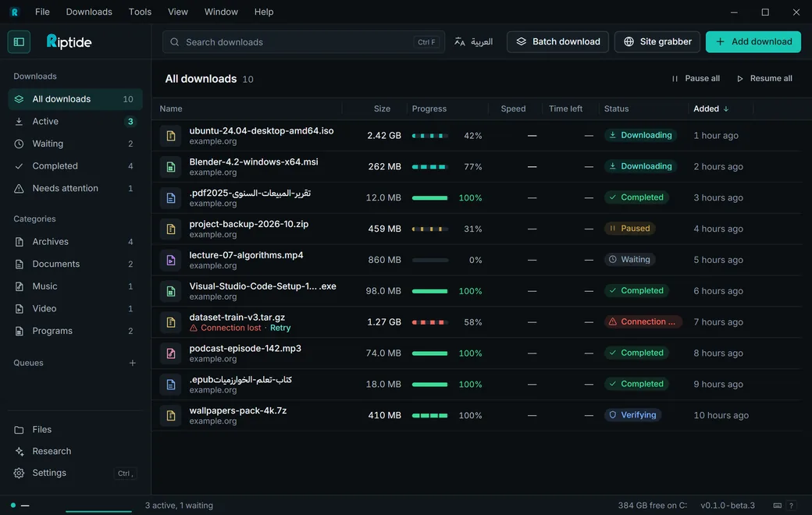Click the Connection status badge
Image resolution: width=812 pixels, height=515 pixels.
[x=643, y=321]
